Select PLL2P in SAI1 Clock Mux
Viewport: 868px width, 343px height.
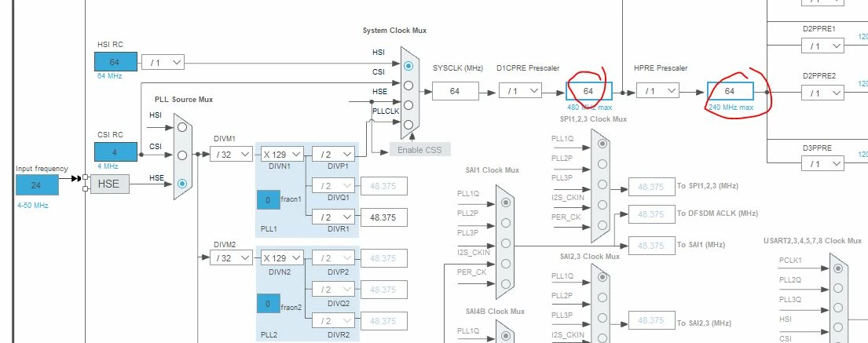505,222
